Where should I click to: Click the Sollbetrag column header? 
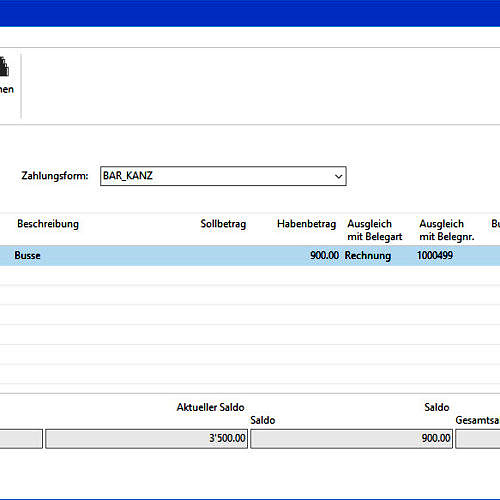point(223,224)
